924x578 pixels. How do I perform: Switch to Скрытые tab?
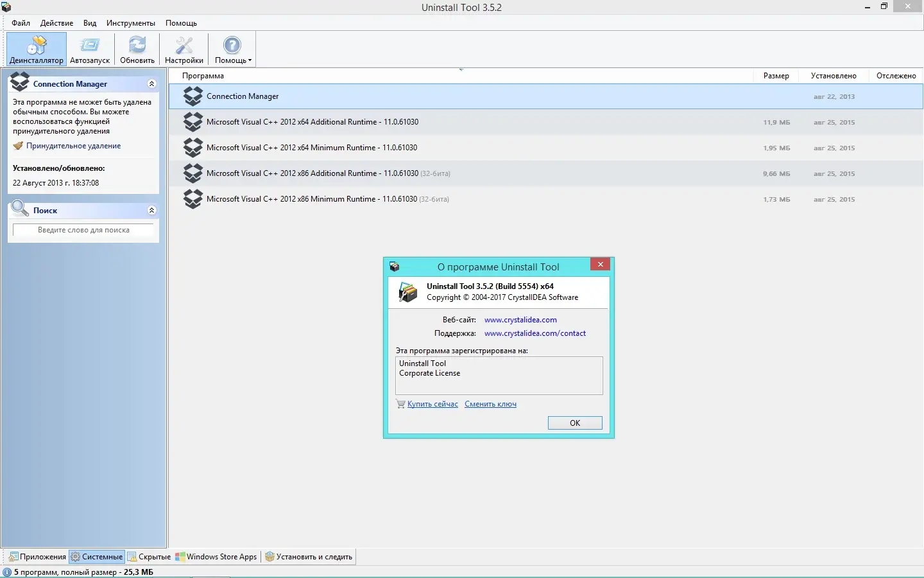149,557
